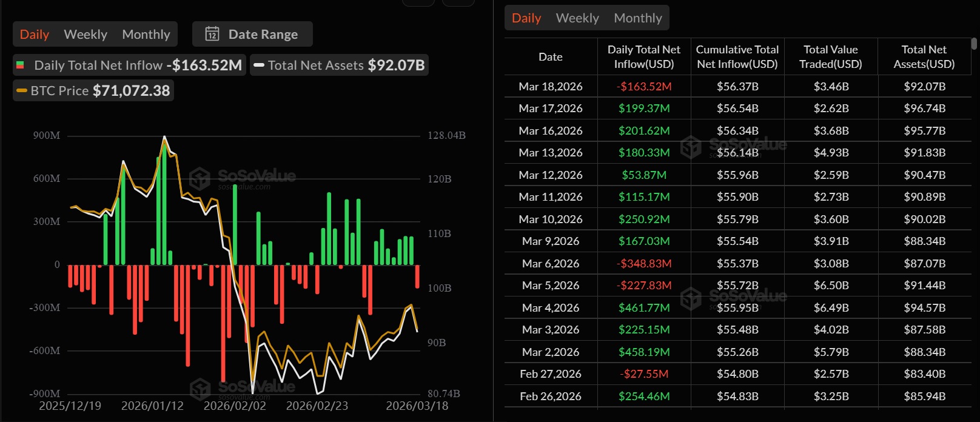
Task: Click the -$27.55M outflow value
Action: click(644, 374)
